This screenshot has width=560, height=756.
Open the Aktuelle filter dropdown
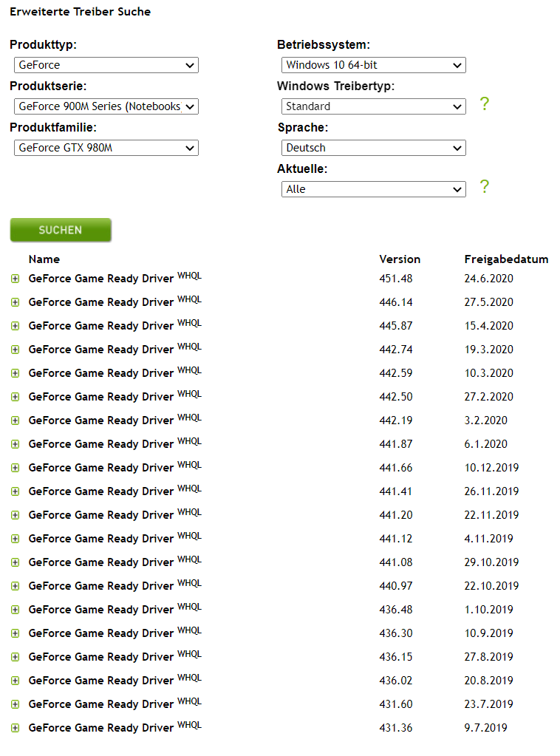point(373,189)
